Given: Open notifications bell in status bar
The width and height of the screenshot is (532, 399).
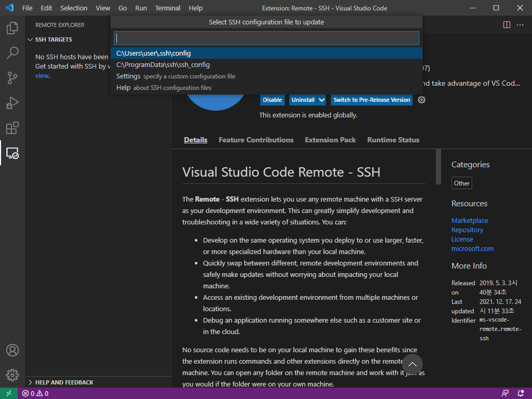Looking at the screenshot, I should (x=521, y=394).
